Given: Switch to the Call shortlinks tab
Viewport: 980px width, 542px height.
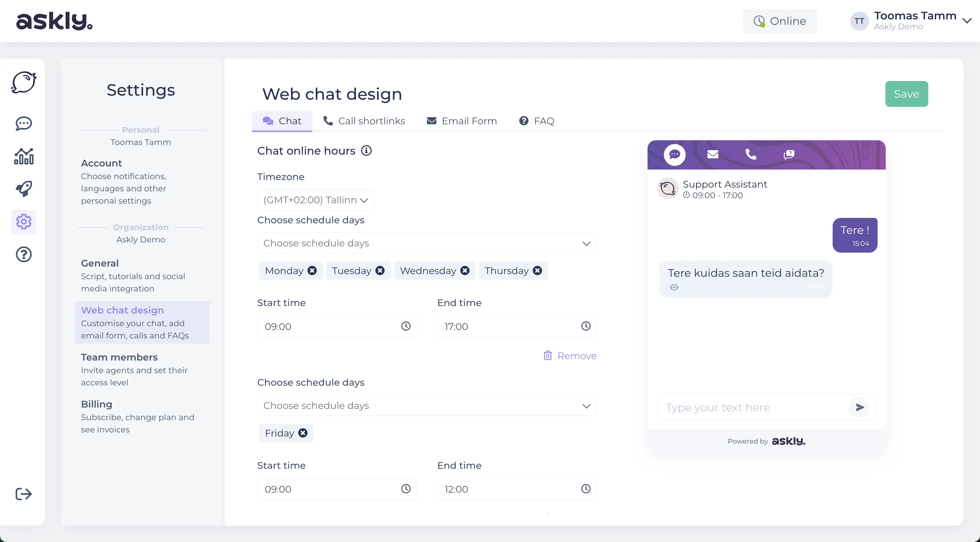Looking at the screenshot, I should pyautogui.click(x=363, y=121).
